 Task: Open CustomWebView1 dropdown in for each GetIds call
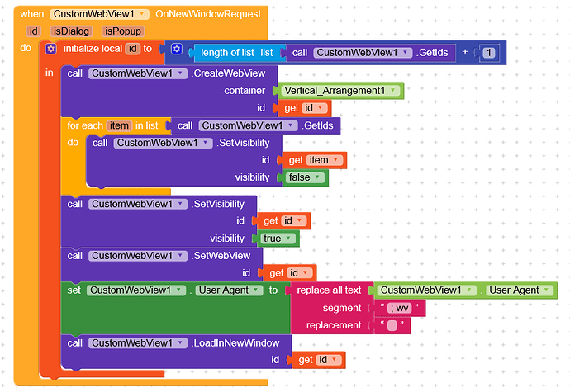tap(248, 125)
